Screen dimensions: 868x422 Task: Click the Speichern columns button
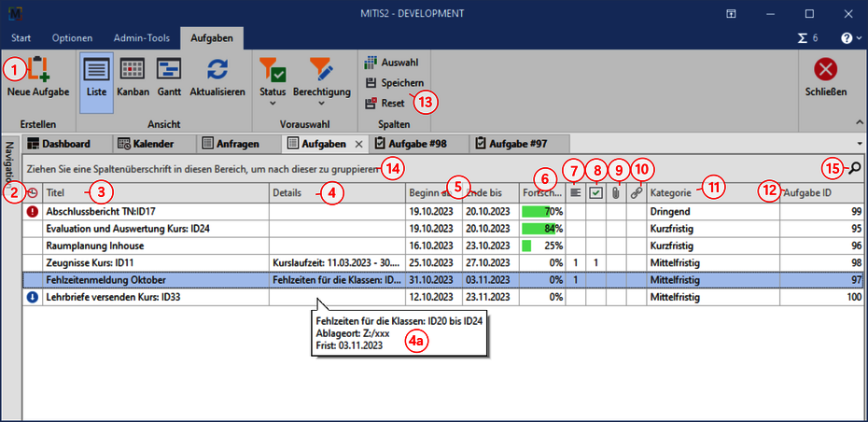click(x=394, y=82)
